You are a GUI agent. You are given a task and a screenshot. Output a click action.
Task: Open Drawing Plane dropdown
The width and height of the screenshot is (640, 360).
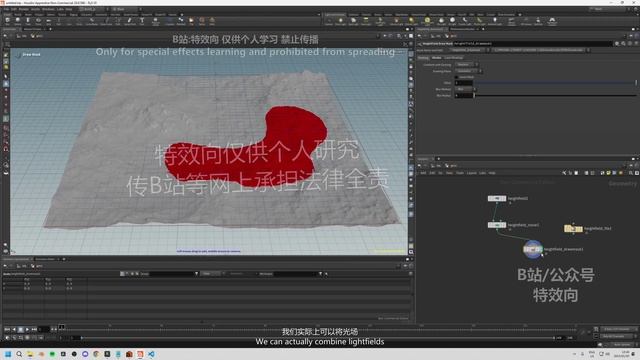click(x=468, y=71)
